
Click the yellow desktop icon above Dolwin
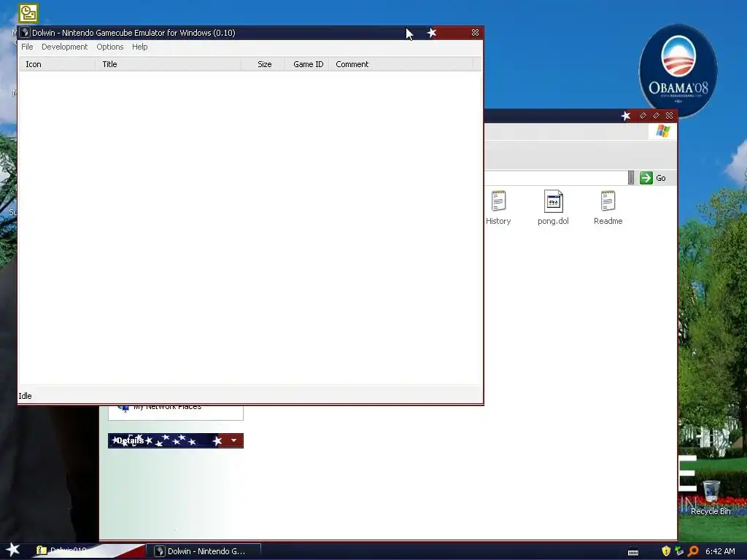click(28, 13)
